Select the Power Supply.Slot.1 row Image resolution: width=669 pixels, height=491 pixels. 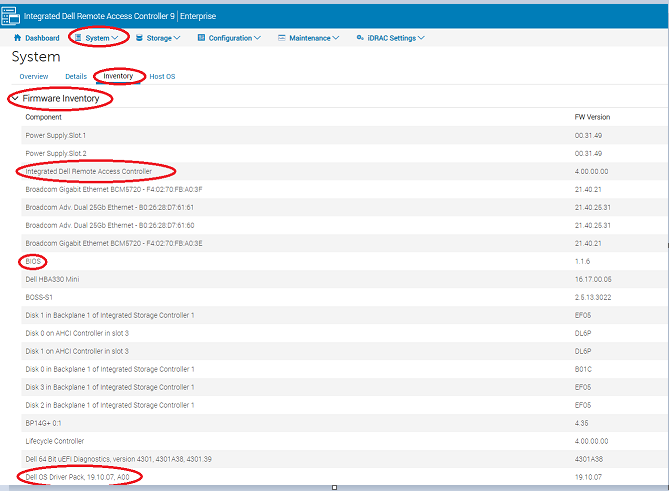[x=345, y=135]
